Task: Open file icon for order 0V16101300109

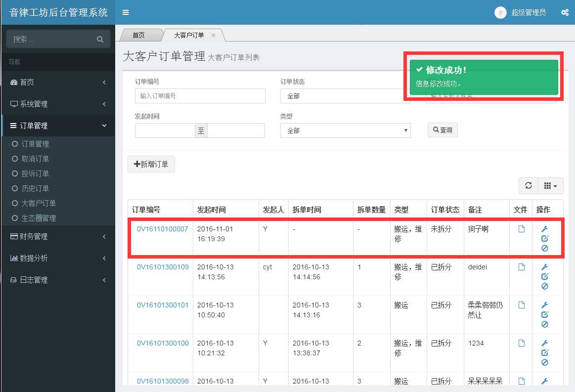Action: (521, 267)
